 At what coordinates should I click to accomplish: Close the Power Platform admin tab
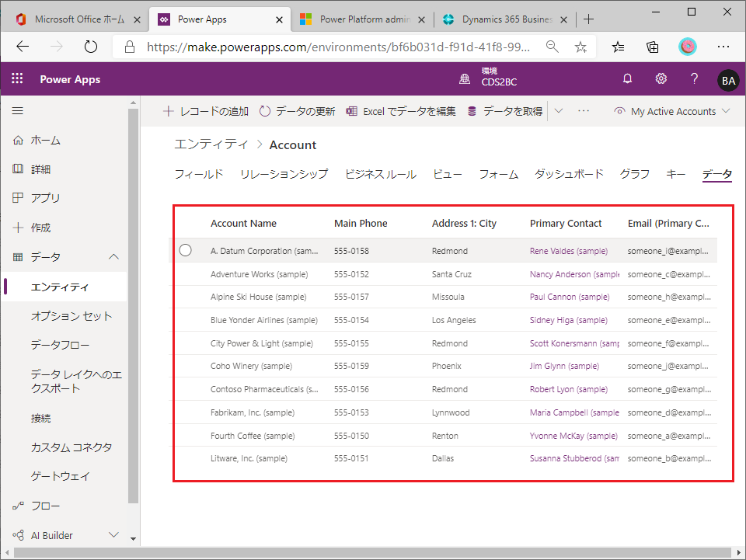pyautogui.click(x=421, y=19)
